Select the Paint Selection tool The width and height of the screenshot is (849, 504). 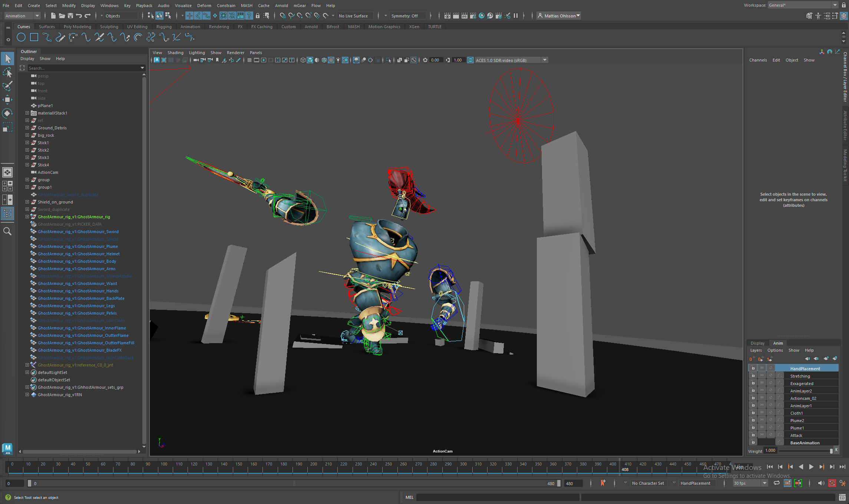(7, 86)
